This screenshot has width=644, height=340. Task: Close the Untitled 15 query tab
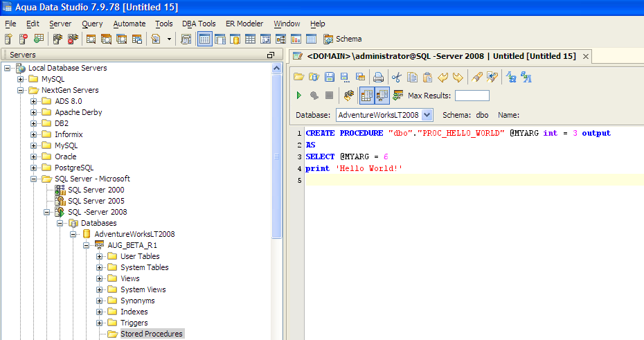pos(586,57)
